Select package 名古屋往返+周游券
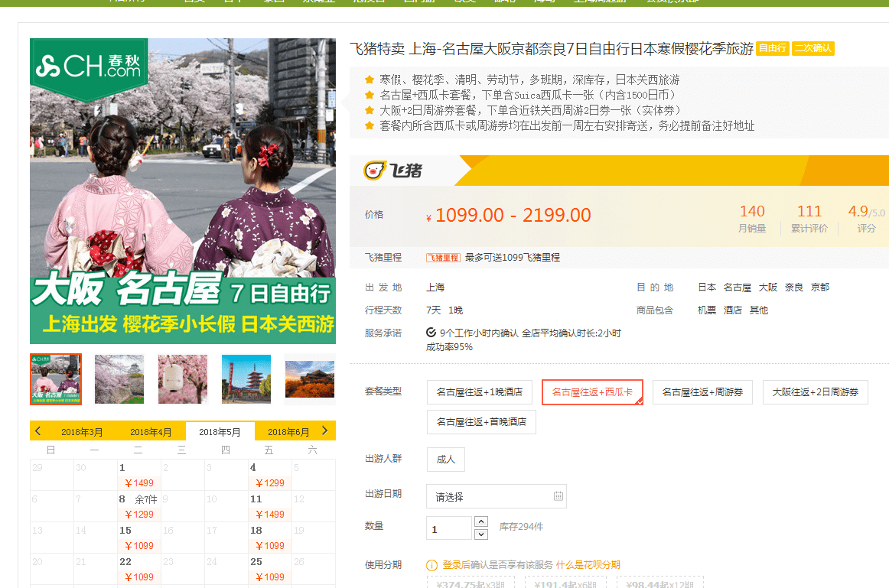 tap(702, 392)
